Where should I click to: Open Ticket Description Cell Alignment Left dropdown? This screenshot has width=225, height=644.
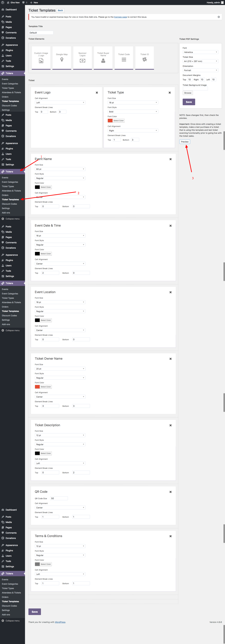click(x=60, y=463)
